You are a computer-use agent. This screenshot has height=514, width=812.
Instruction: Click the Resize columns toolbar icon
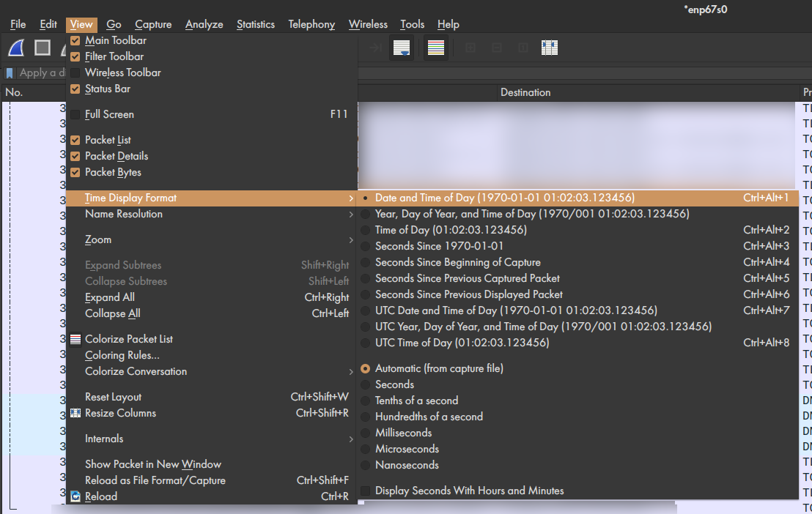coord(550,48)
